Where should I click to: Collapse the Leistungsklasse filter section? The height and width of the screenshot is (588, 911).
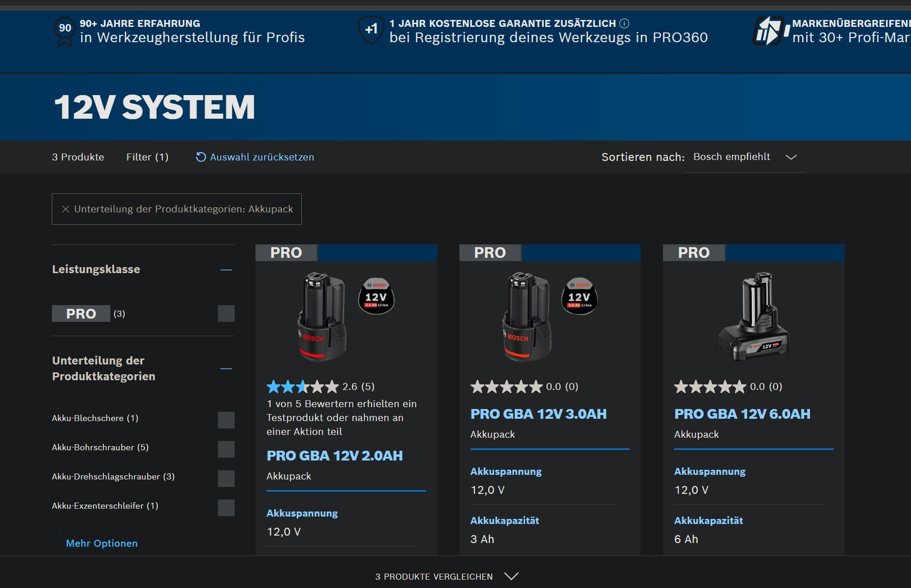(x=226, y=269)
